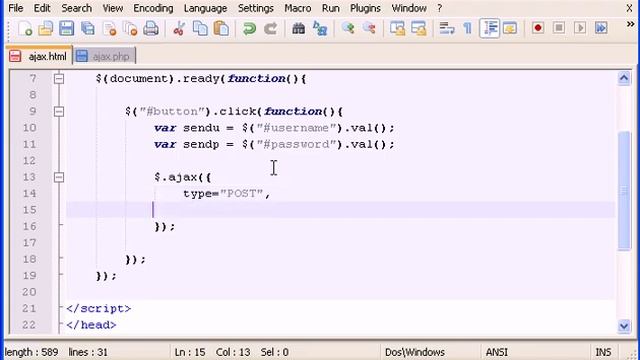The image size is (640, 360).
Task: Switch to the ajax.php tab
Action: pos(104,56)
